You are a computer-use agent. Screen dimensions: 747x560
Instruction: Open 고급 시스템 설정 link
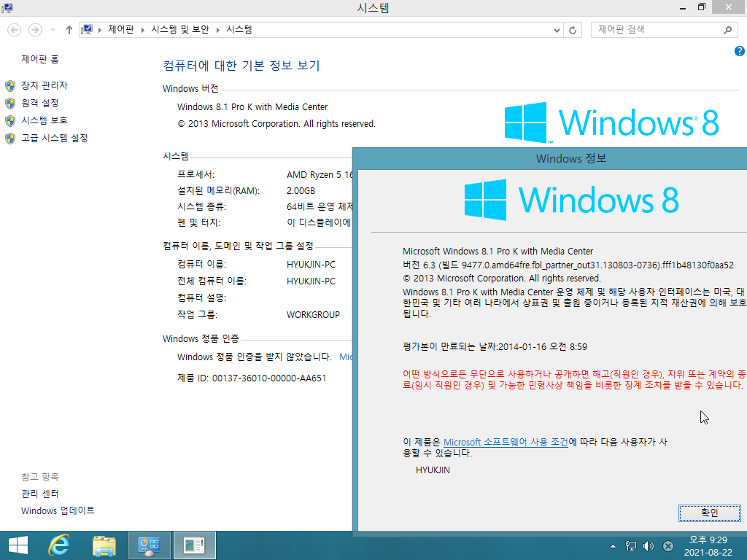pos(55,138)
